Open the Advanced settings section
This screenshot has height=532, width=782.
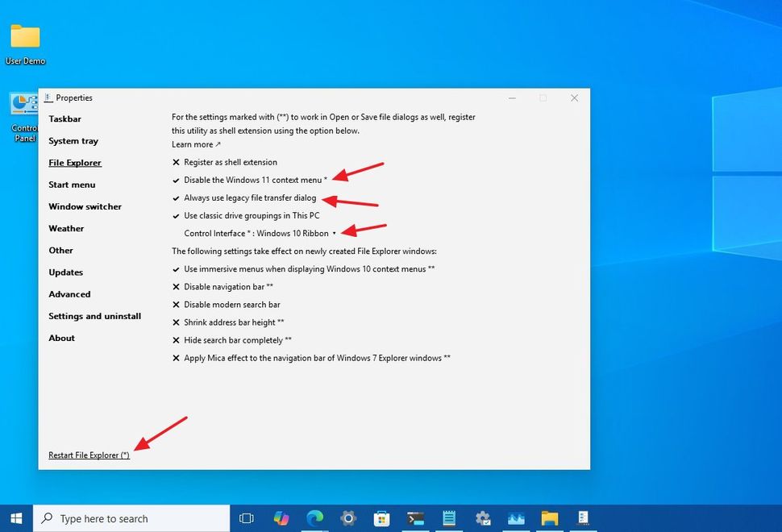tap(69, 293)
